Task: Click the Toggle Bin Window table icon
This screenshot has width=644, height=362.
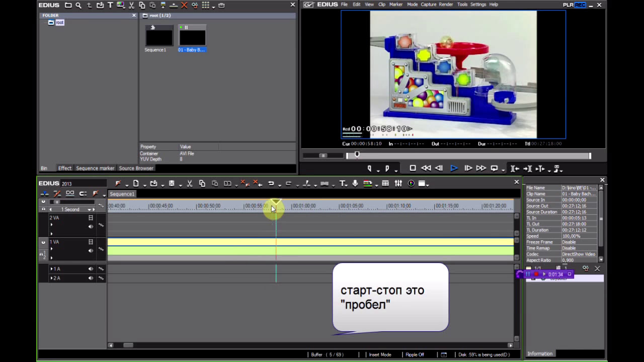Action: [385, 184]
